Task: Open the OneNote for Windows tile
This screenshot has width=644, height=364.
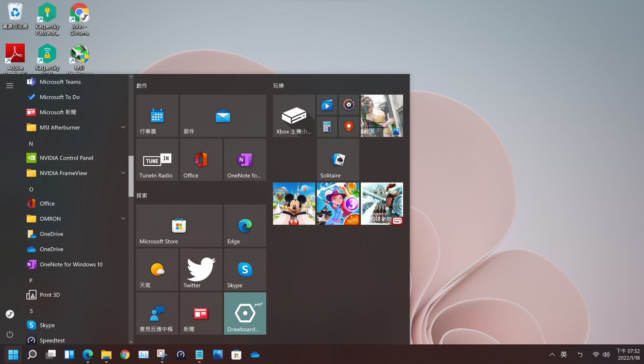Action: pos(245,160)
